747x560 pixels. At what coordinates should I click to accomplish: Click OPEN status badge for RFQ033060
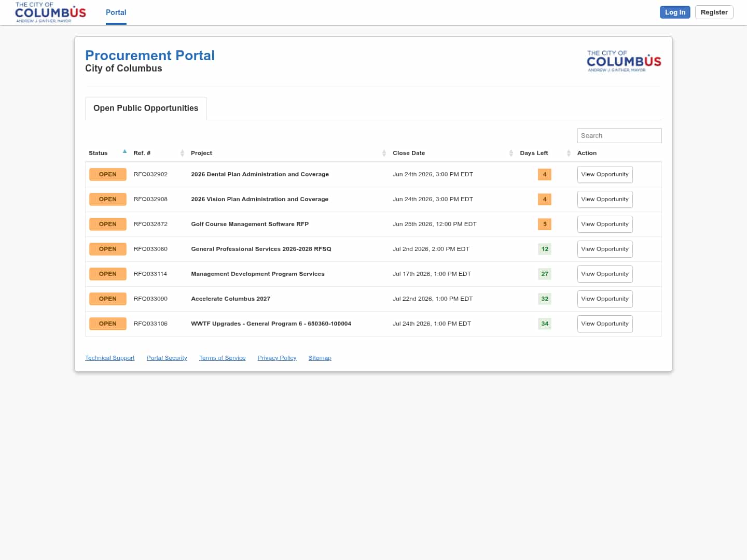point(108,249)
